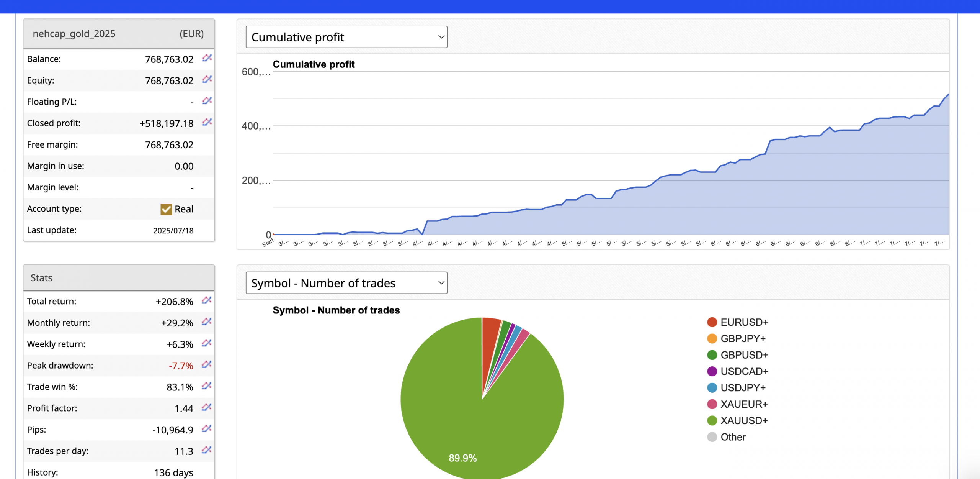This screenshot has width=980, height=479.
Task: Click the chart icon next to Balance
Action: point(207,58)
